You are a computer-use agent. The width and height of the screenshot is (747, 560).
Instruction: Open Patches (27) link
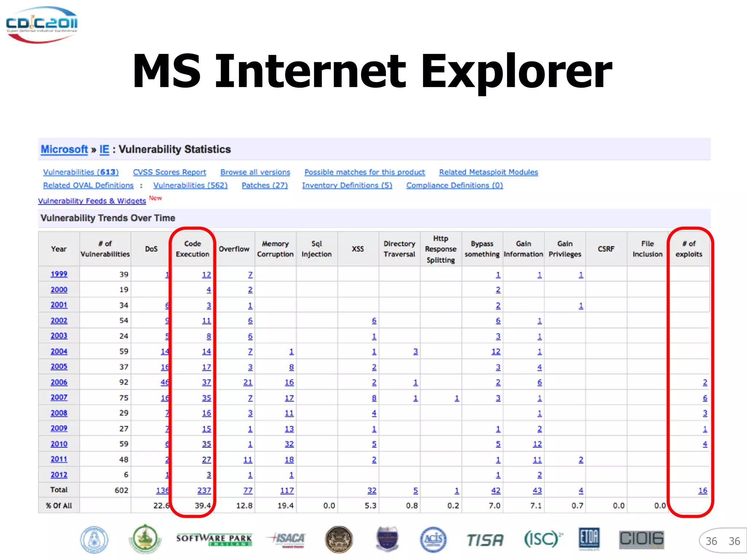[265, 185]
